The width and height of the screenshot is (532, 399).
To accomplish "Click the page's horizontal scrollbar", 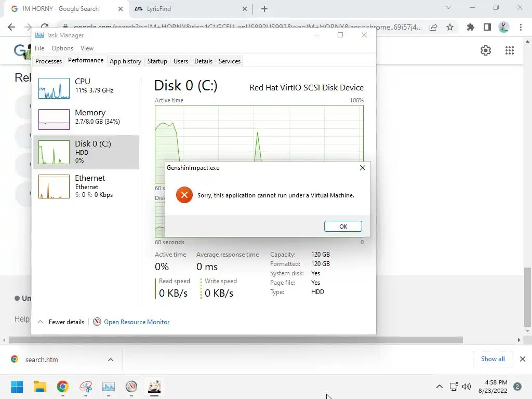I will (235, 340).
